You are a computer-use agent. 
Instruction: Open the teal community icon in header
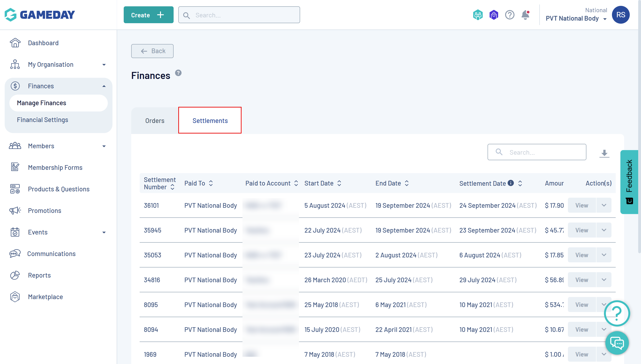pos(478,15)
